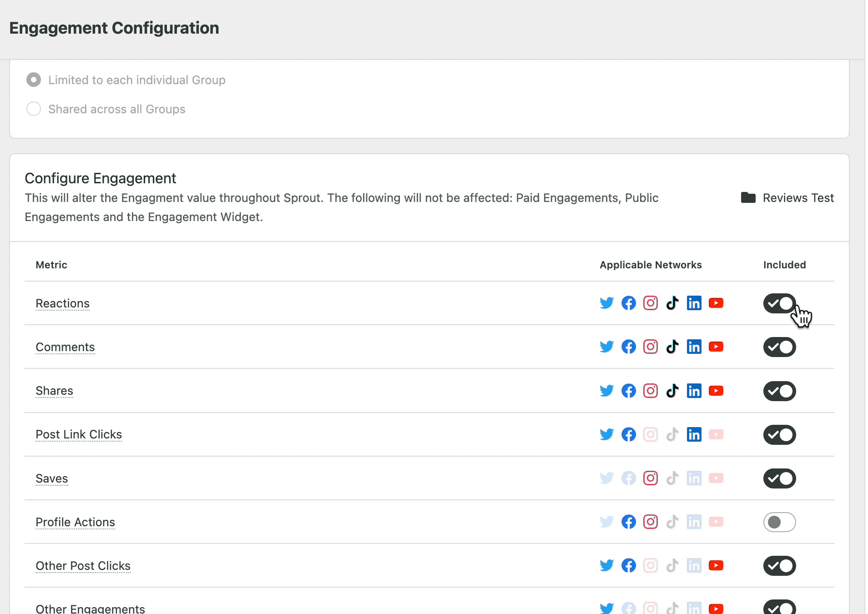The height and width of the screenshot is (614, 868).
Task: Click the Twitter icon in Reactions row
Action: 606,303
